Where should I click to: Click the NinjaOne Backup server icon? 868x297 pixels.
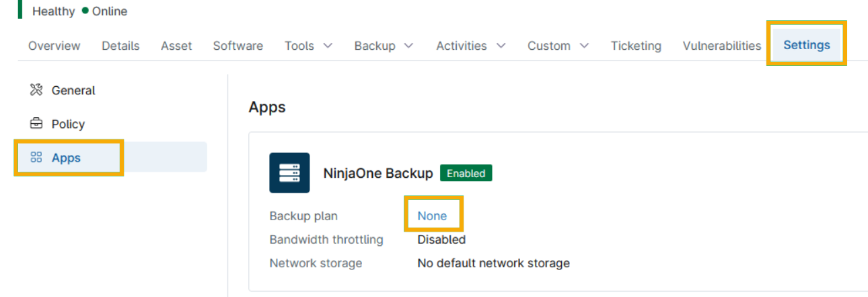289,173
